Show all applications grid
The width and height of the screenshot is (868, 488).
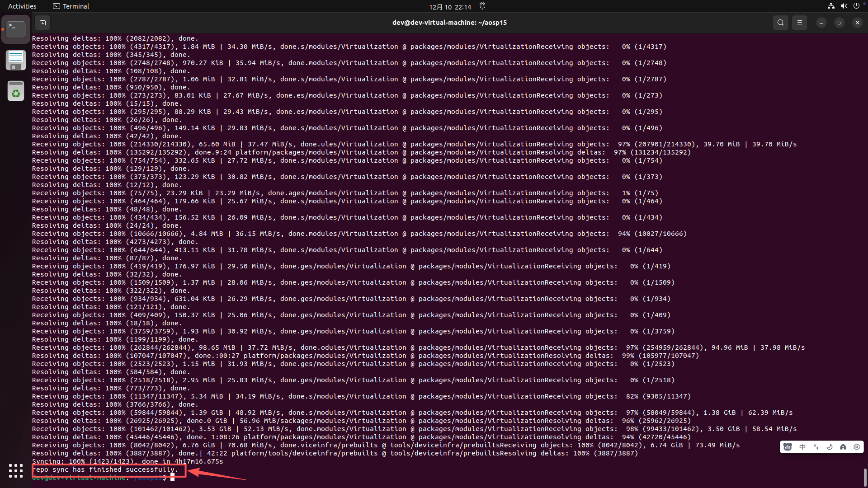coord(16,470)
